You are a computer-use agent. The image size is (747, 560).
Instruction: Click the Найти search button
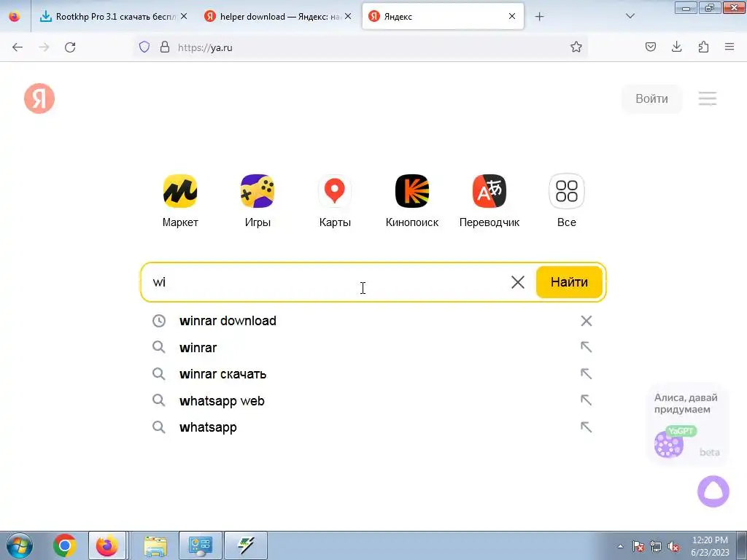coord(569,282)
